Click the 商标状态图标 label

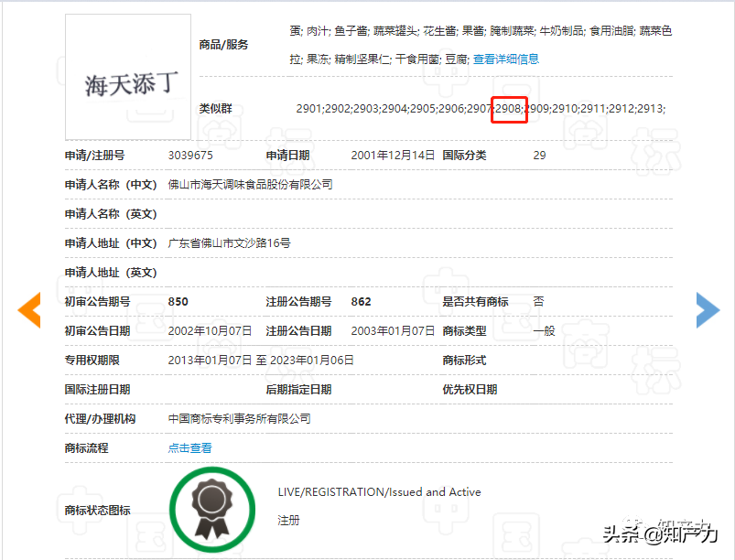tap(98, 510)
